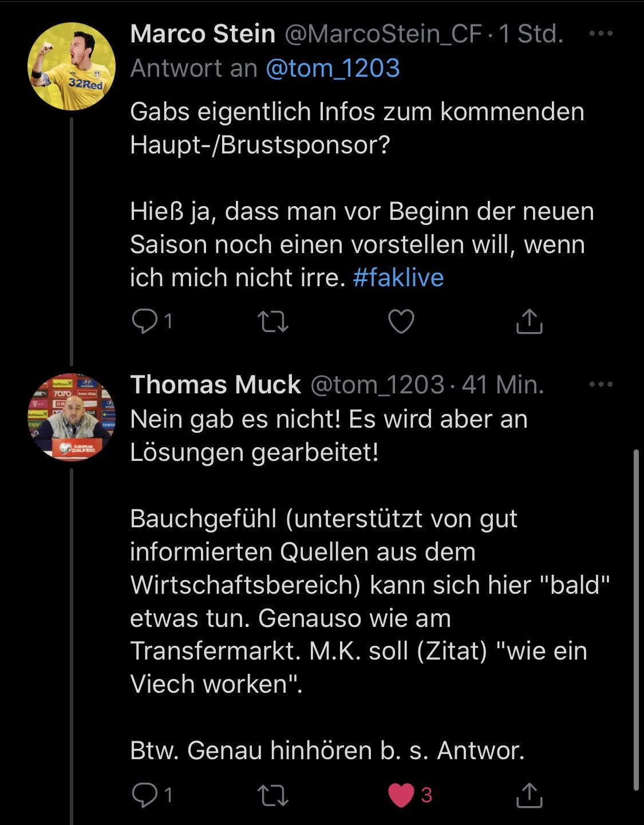
Task: Open Thomas Muck's profile name
Action: 215,385
